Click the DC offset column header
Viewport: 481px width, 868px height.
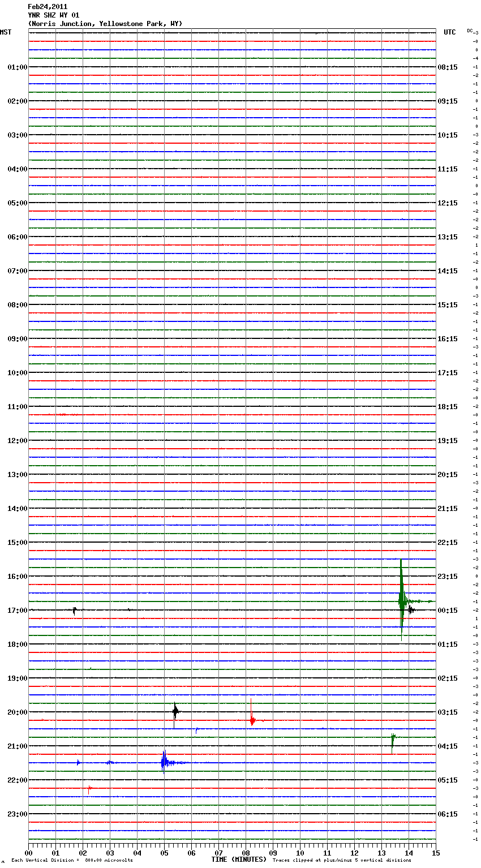click(x=470, y=31)
